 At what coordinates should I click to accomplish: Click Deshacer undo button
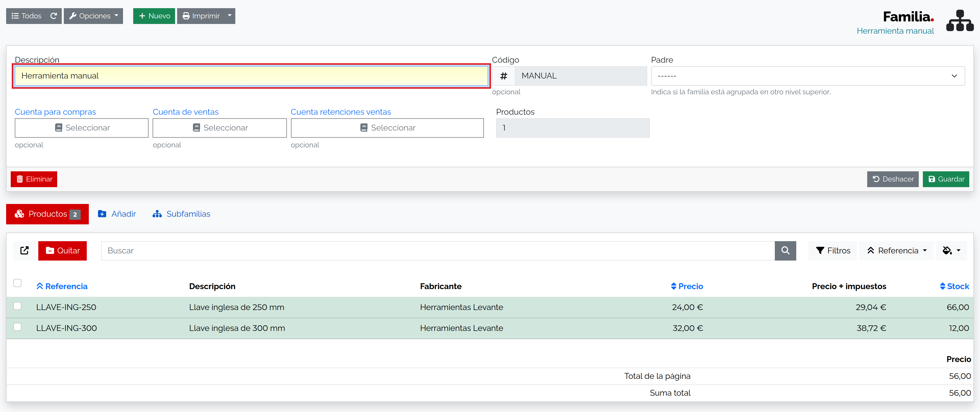[x=892, y=179]
